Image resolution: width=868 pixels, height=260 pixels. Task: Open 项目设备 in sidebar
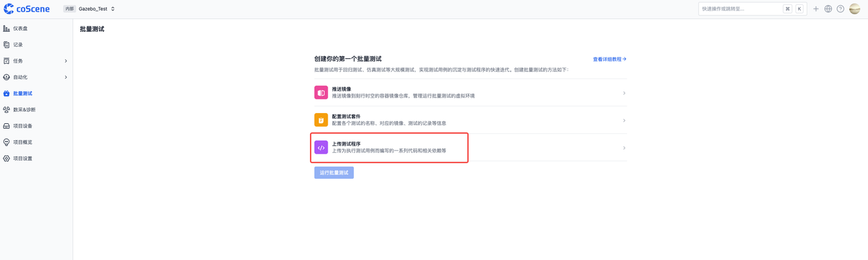[x=37, y=126]
